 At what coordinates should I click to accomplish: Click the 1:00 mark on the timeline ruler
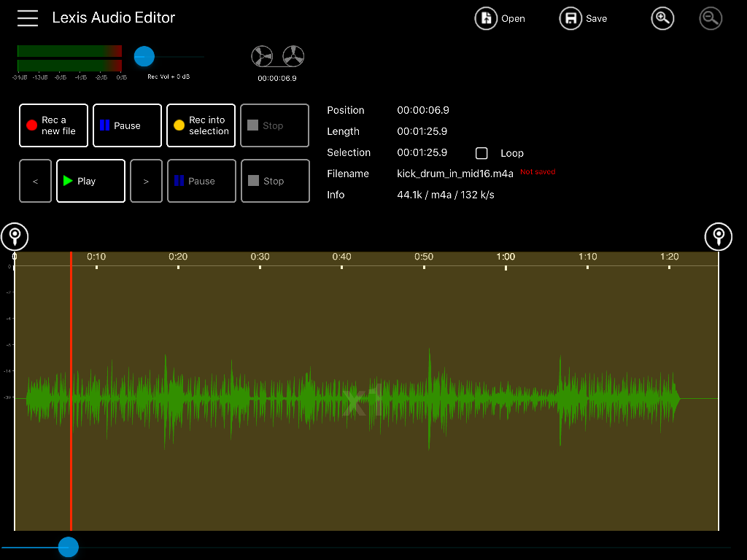(x=506, y=257)
